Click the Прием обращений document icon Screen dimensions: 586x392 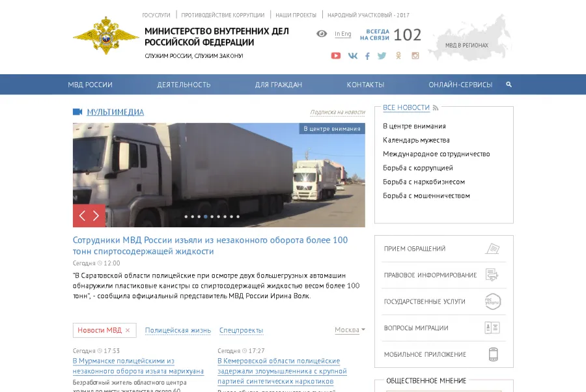493,249
